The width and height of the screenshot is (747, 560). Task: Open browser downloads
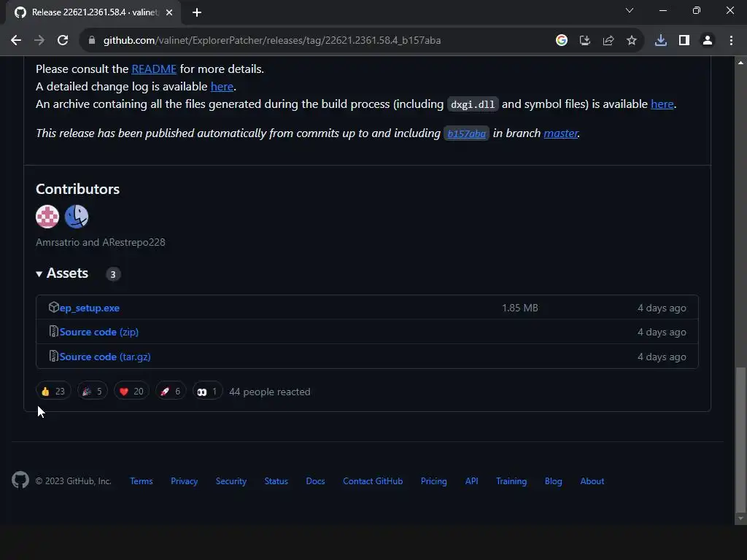(x=661, y=41)
